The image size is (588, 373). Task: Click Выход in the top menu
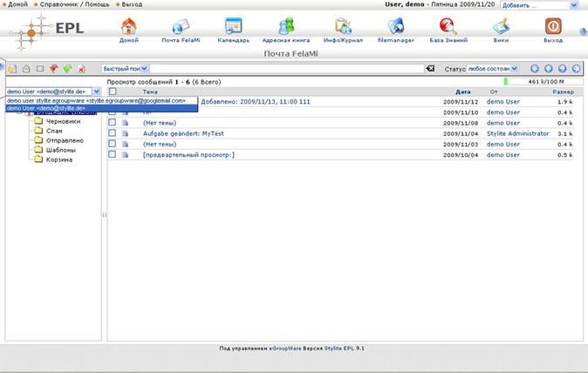[132, 4]
